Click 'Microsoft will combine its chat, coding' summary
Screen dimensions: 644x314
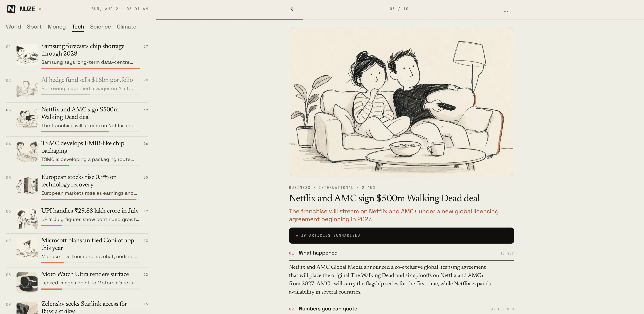(89, 256)
